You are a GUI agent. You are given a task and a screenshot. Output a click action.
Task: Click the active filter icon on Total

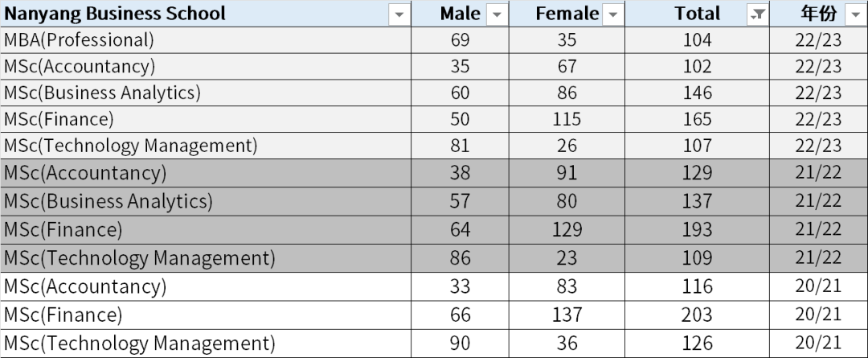coord(757,14)
